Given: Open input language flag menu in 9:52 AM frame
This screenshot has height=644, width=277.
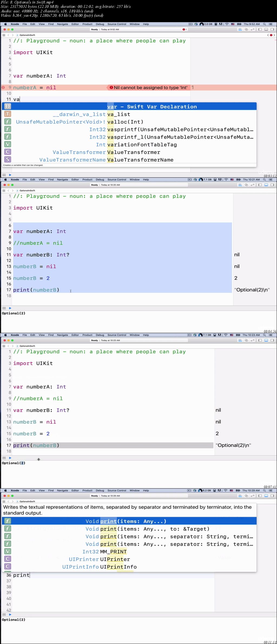Looking at the screenshot, I should [233, 24].
